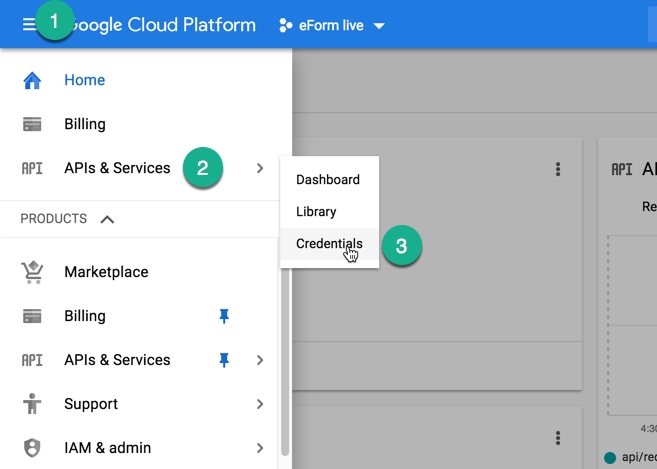Go to Home in the sidebar

(x=84, y=80)
